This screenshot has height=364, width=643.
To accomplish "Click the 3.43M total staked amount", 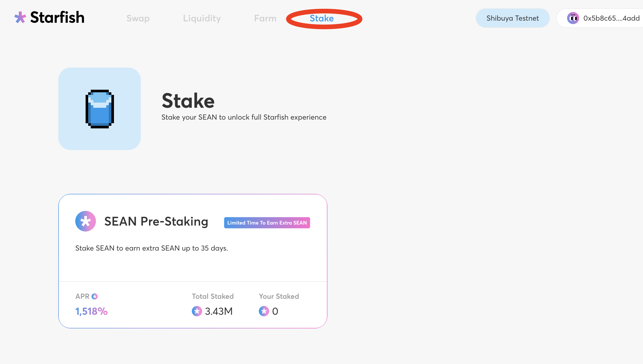I will 219,311.
